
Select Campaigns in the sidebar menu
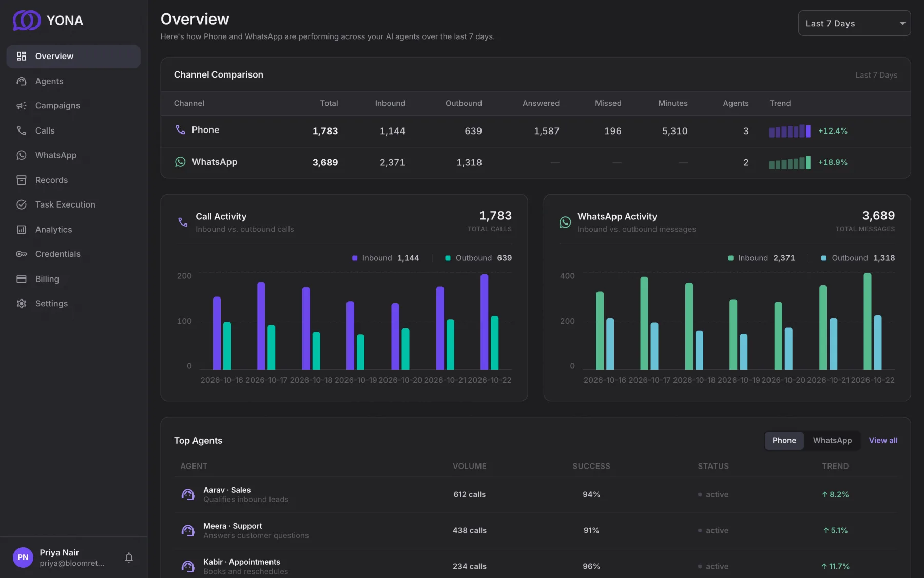coord(73,106)
